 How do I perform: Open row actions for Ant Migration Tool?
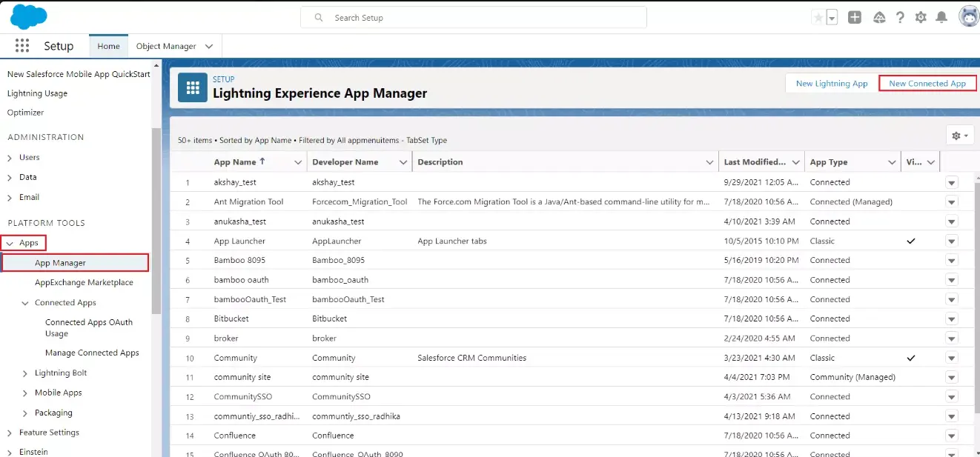pos(952,202)
